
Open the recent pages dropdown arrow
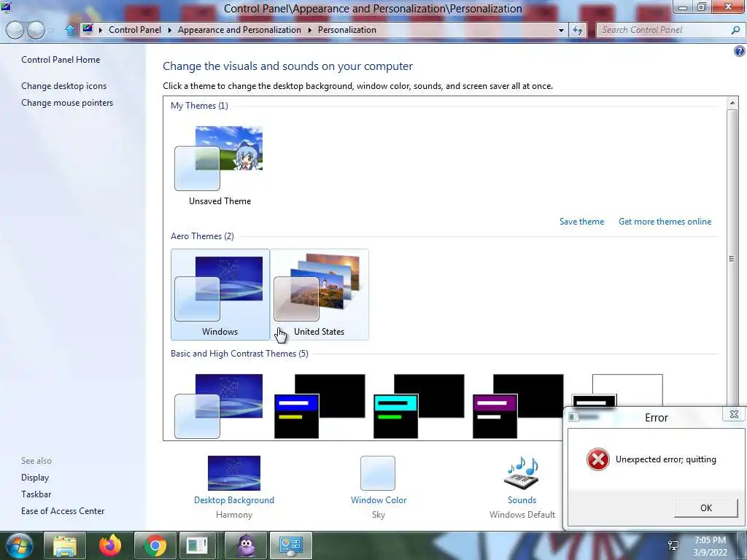(x=50, y=31)
